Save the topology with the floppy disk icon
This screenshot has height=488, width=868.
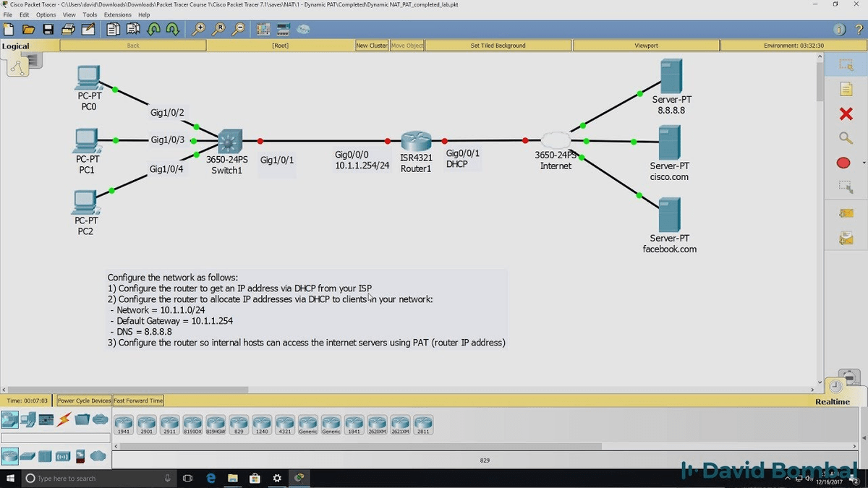(x=48, y=30)
